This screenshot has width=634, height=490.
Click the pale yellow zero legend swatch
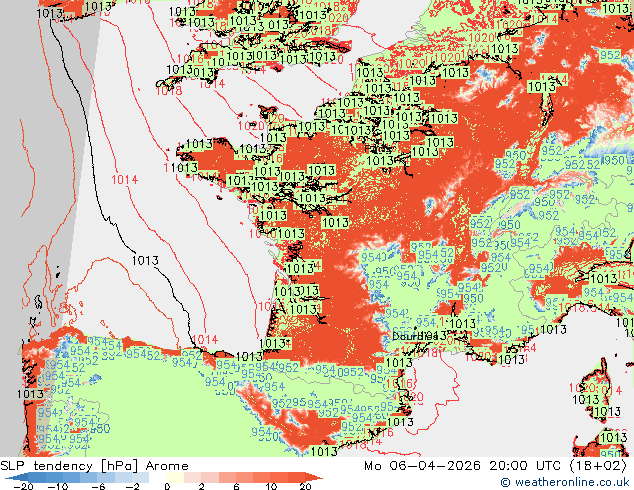(175, 477)
